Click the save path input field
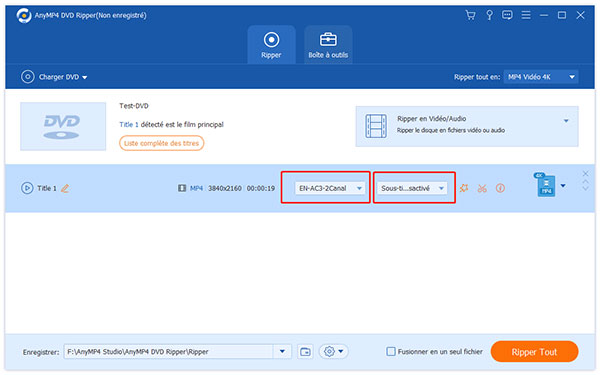The image size is (600, 375). click(x=168, y=352)
